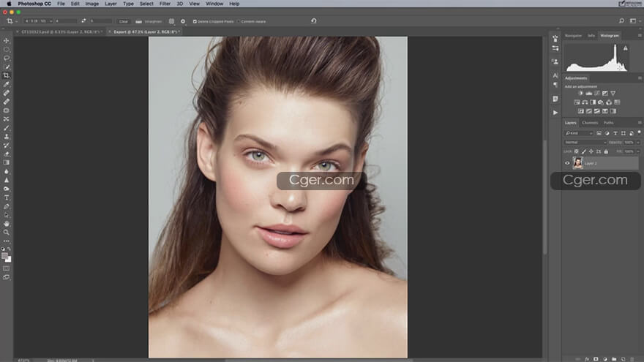Click the foreground color swatch

click(5, 256)
